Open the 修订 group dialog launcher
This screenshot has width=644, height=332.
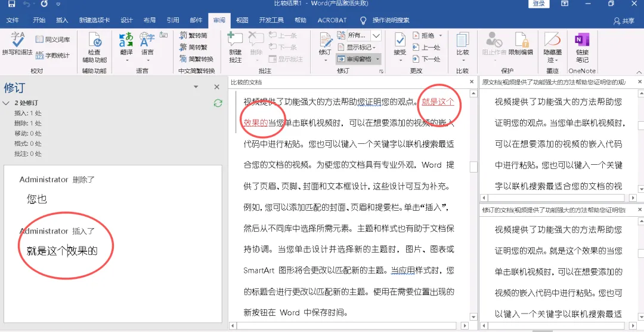pyautogui.click(x=381, y=71)
